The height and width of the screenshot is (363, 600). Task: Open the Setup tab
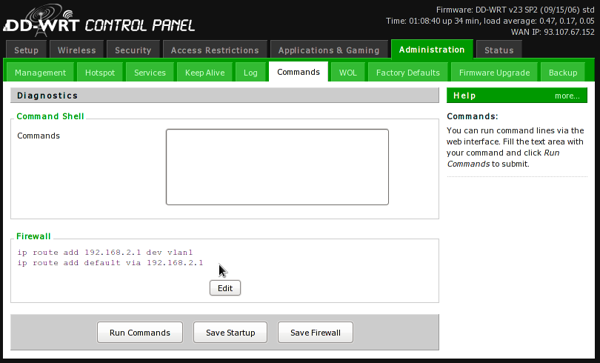point(26,50)
